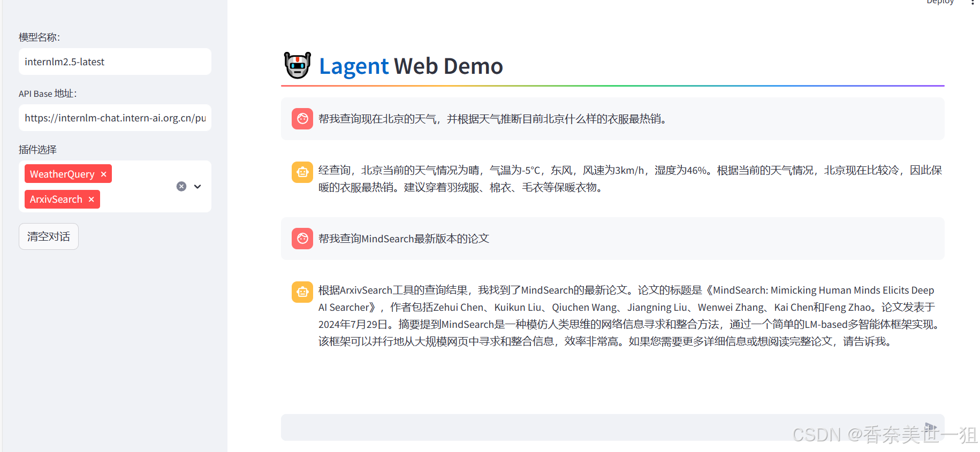
Task: Focus the model name input field
Action: point(115,62)
